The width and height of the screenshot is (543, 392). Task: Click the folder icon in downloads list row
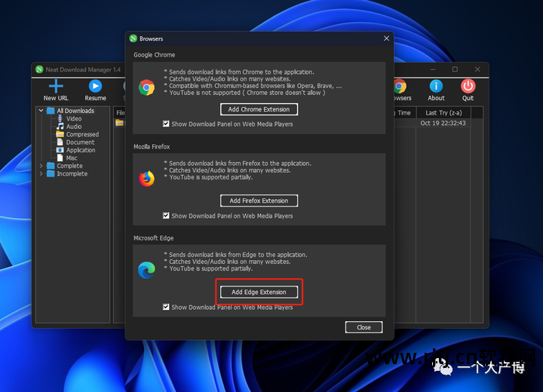119,123
